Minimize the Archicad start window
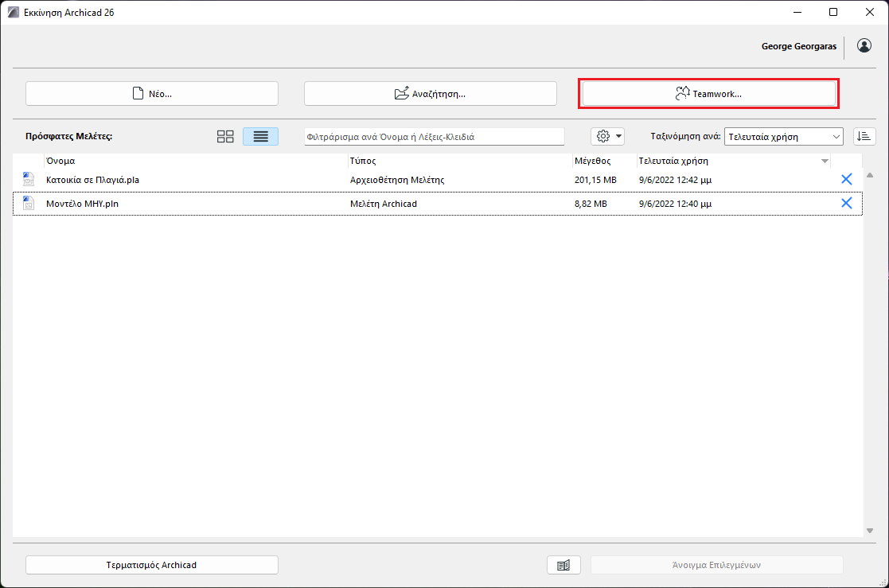This screenshot has width=889, height=588. [x=797, y=12]
